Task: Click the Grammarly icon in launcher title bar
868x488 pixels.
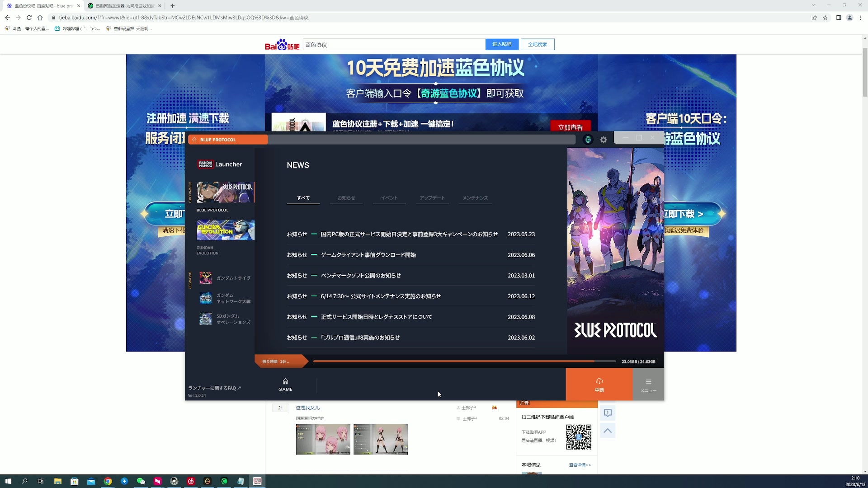Action: point(588,140)
